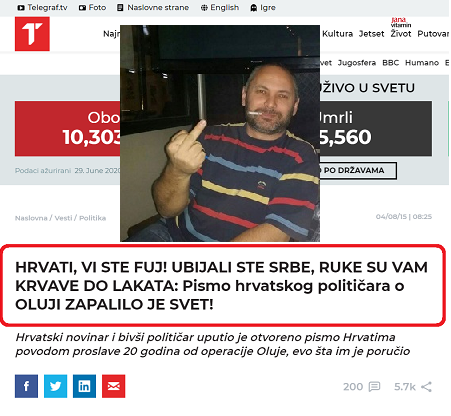The image size is (451, 416).
Task: Click the overlaid man photo
Action: click(x=220, y=133)
